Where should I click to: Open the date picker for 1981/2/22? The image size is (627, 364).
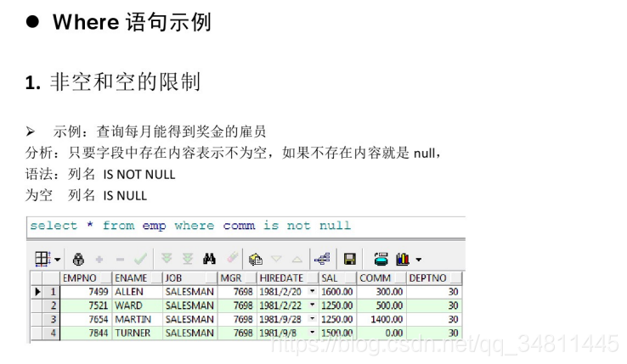(313, 305)
